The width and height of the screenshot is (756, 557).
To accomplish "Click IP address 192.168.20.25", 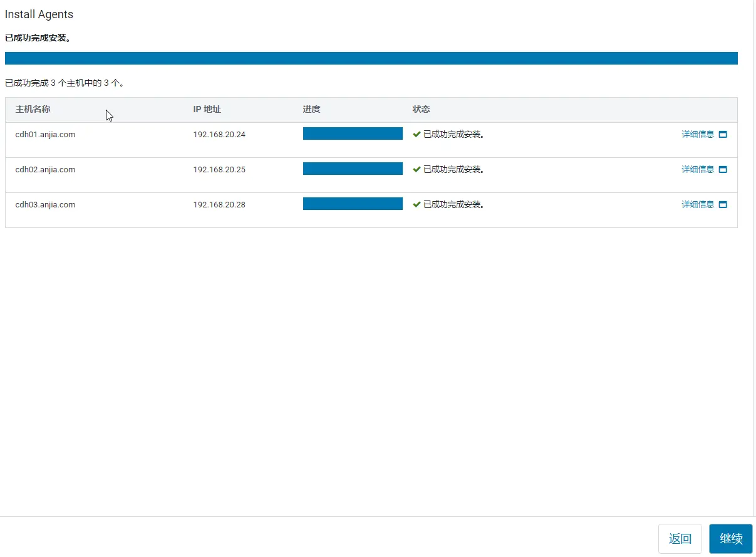I will pos(219,169).
